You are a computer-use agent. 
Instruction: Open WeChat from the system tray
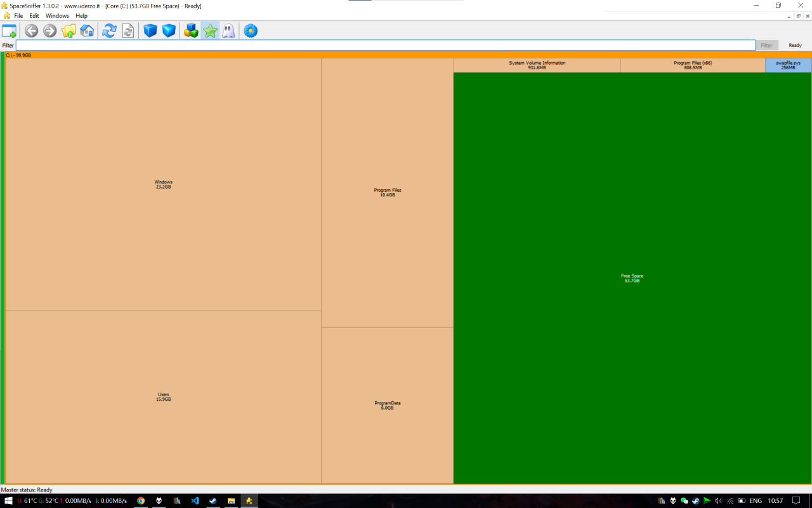pos(684,501)
